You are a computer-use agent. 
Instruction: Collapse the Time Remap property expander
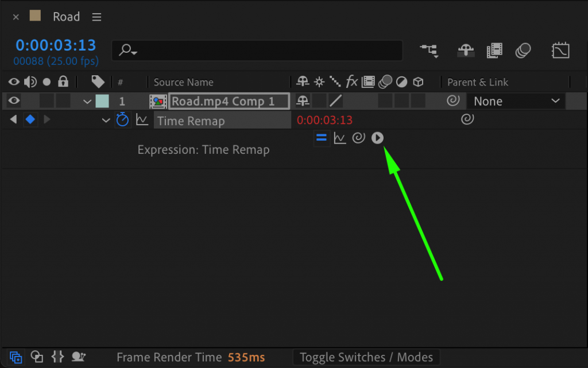click(106, 120)
